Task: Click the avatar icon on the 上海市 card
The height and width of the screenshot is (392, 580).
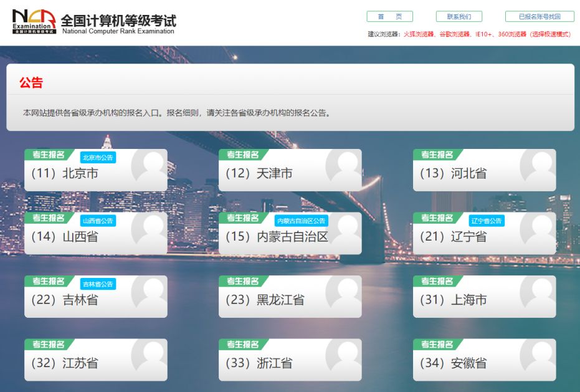Action: click(538, 291)
